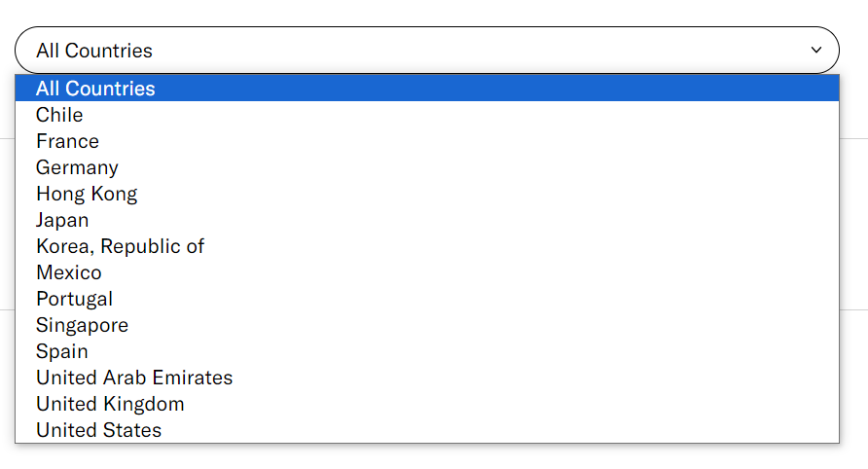Set country filter to Hong Kong
This screenshot has height=469, width=868.
87,194
